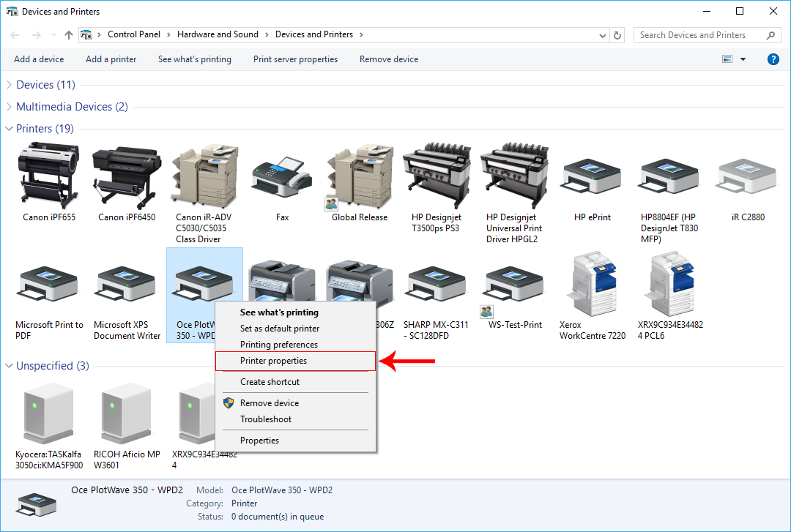Choose Set as default printer
The width and height of the screenshot is (791, 532).
click(296, 329)
